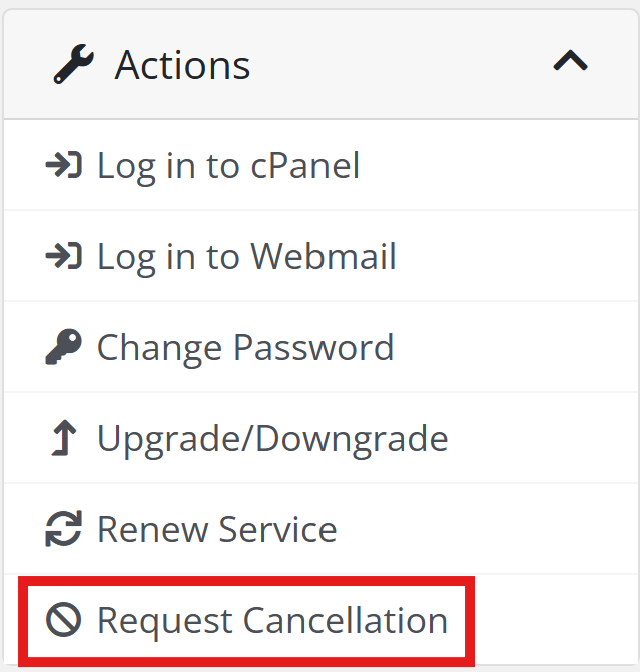This screenshot has height=672, width=640.
Task: Select the Change Password menu entry
Action: click(245, 347)
